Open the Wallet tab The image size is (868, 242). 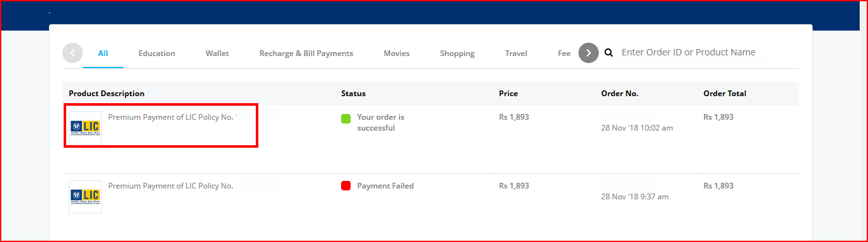pos(217,53)
